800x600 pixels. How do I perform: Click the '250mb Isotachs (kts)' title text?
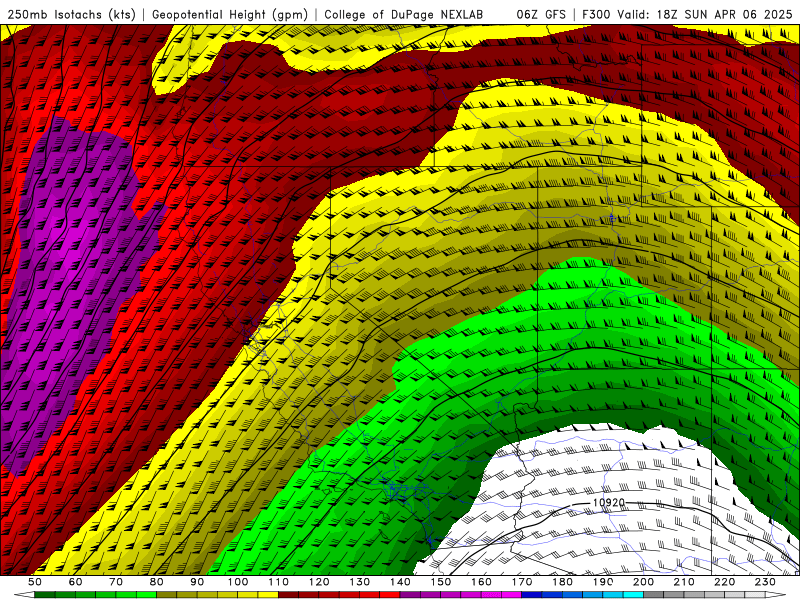click(72, 14)
